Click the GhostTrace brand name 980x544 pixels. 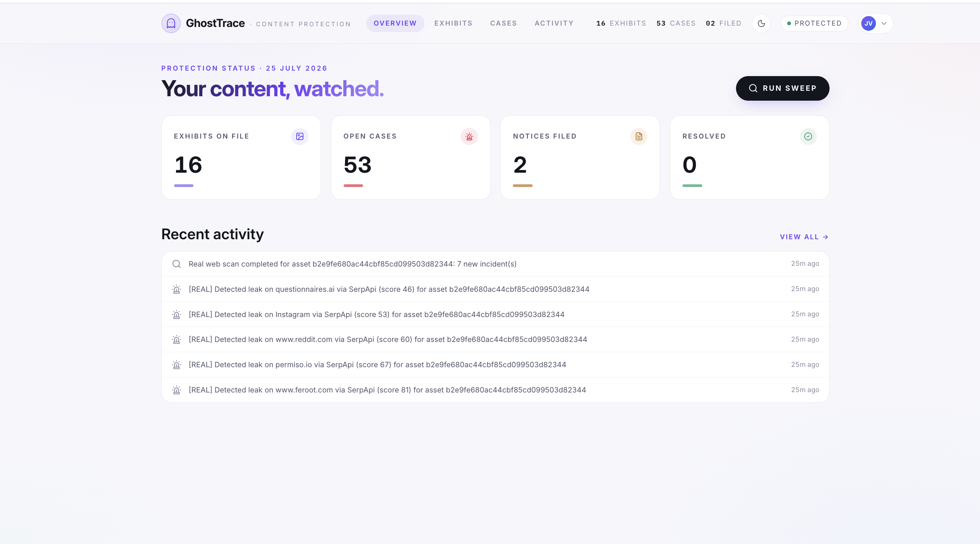point(215,23)
